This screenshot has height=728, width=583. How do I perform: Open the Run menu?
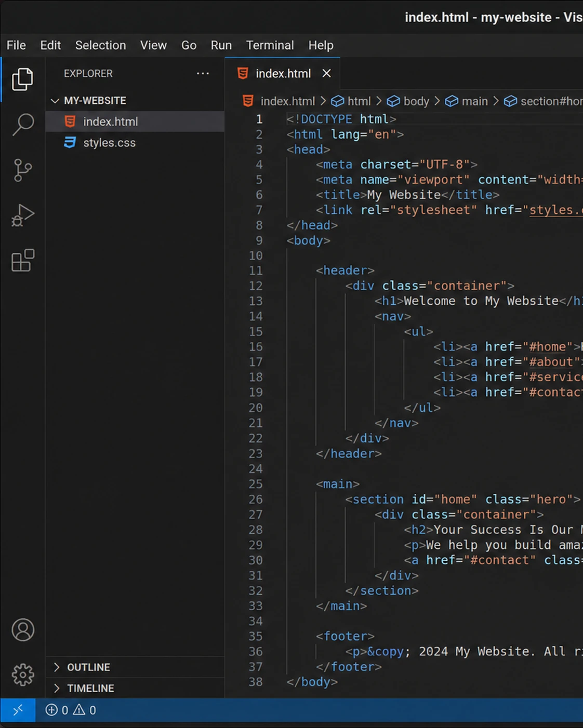(x=221, y=45)
